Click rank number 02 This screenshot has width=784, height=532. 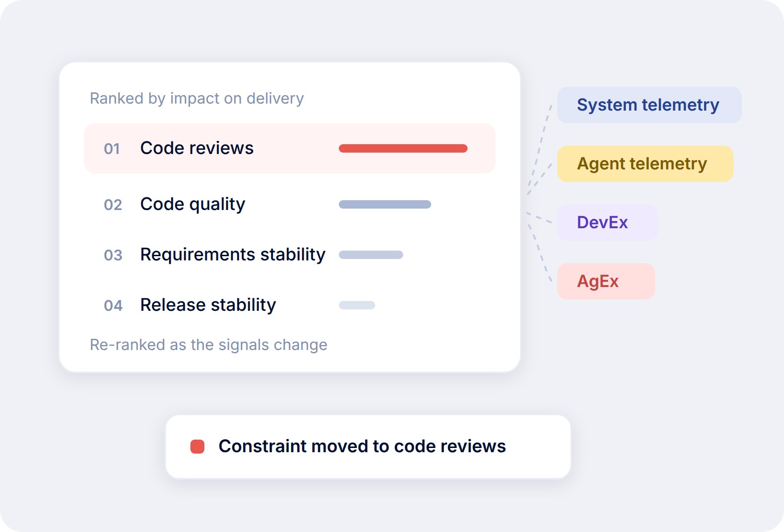[113, 205]
